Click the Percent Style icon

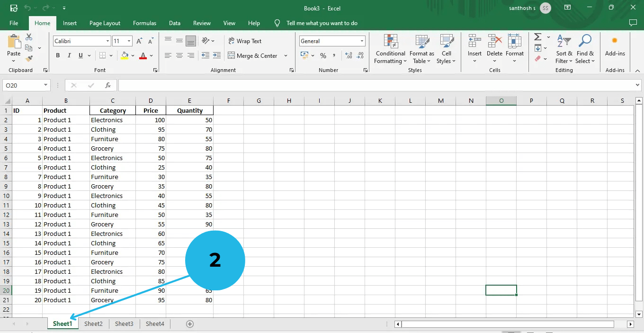click(323, 55)
